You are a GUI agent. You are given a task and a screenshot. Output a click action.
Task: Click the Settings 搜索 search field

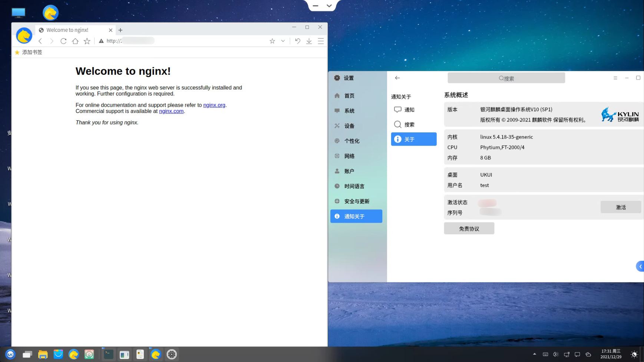point(506,78)
